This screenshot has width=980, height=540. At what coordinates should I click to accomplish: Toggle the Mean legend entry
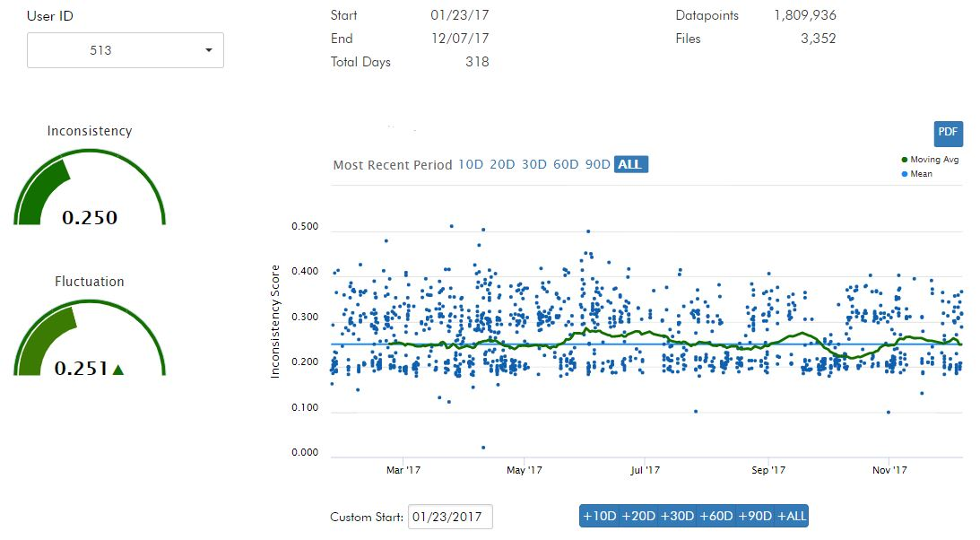pos(921,173)
